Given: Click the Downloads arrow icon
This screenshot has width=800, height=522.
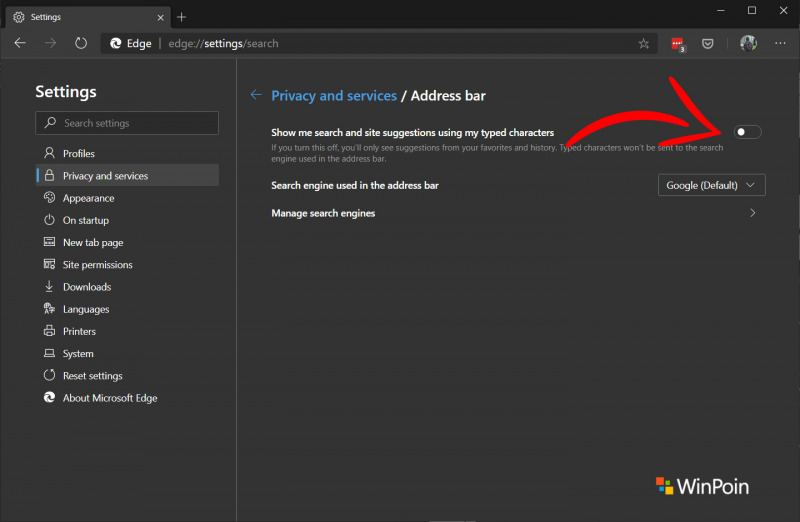Looking at the screenshot, I should (x=49, y=286).
